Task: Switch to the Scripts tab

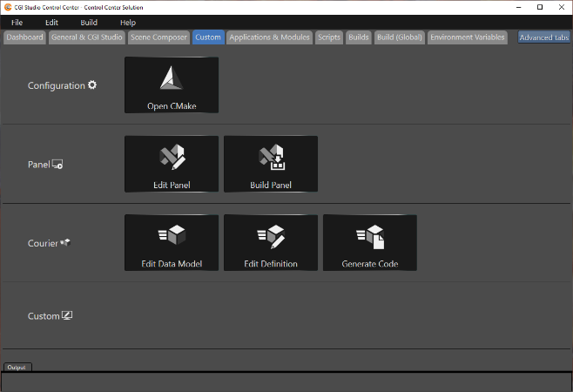Action: (x=329, y=37)
